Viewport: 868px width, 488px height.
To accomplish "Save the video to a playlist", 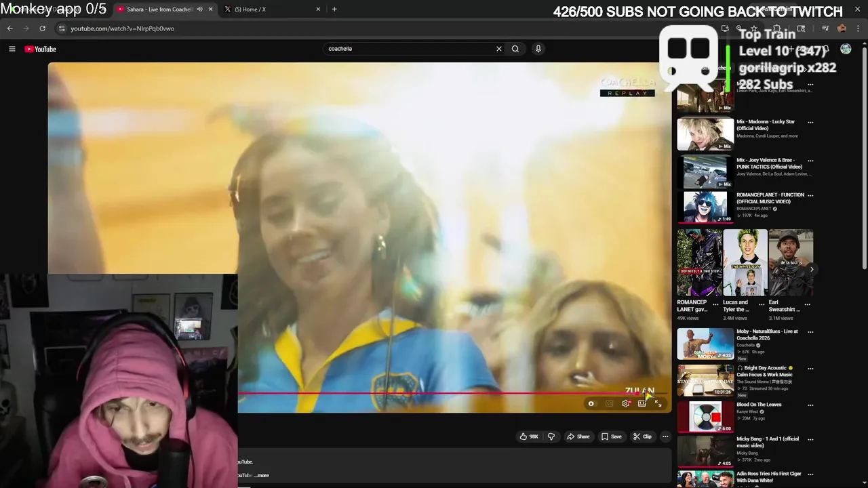I will [x=611, y=436].
